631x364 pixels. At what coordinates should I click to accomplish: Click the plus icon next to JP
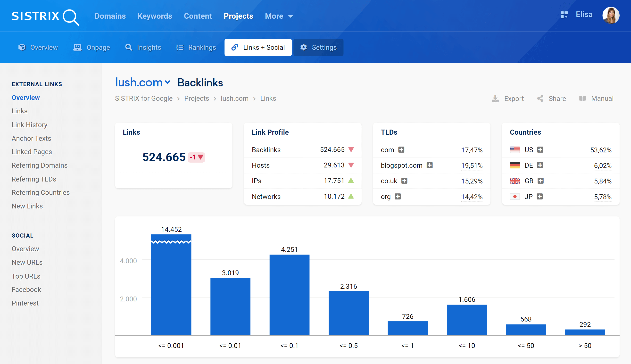pyautogui.click(x=540, y=197)
